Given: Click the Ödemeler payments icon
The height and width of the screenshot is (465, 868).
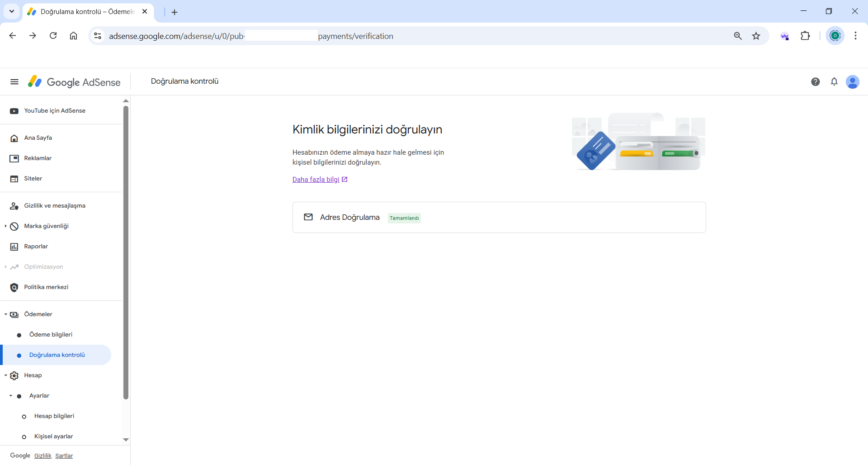Looking at the screenshot, I should click(14, 314).
